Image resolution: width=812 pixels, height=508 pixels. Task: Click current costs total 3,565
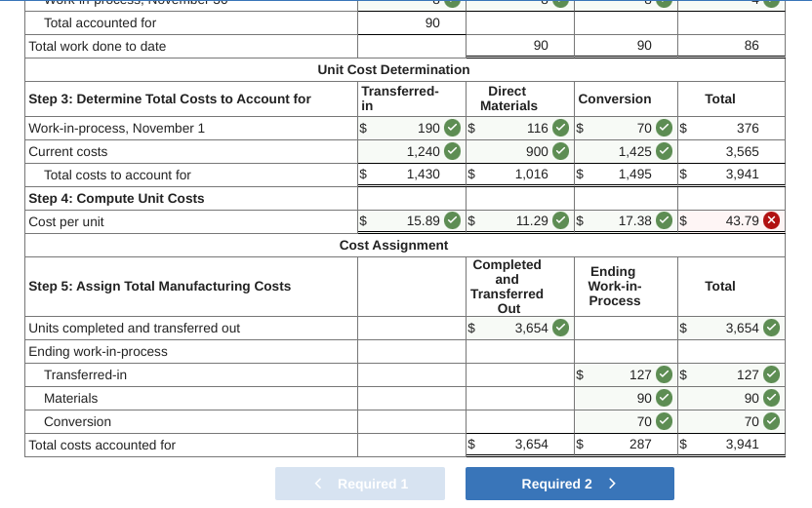[742, 151]
